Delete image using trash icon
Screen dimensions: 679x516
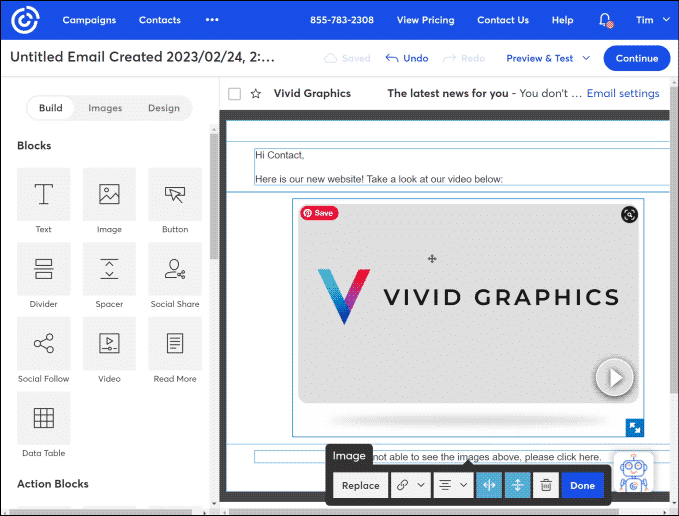pyautogui.click(x=545, y=485)
